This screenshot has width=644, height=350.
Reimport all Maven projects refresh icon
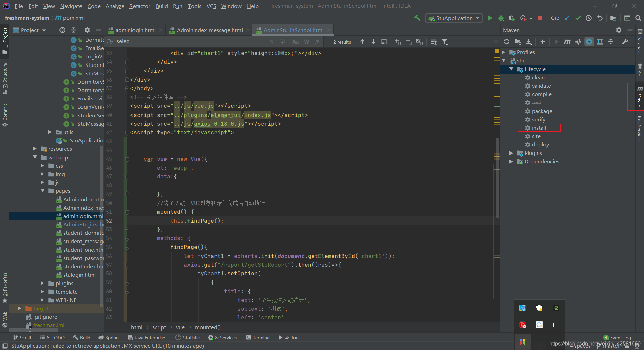(507, 42)
